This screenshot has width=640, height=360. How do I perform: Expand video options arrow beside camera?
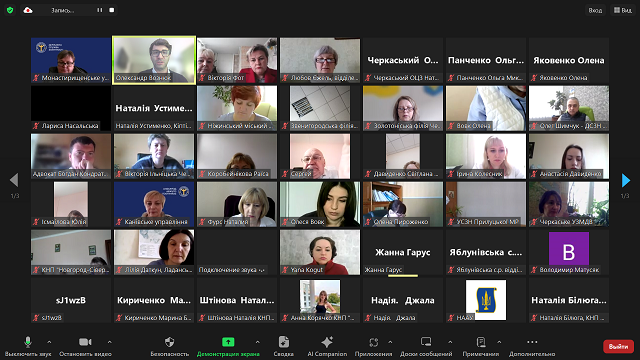click(x=109, y=342)
